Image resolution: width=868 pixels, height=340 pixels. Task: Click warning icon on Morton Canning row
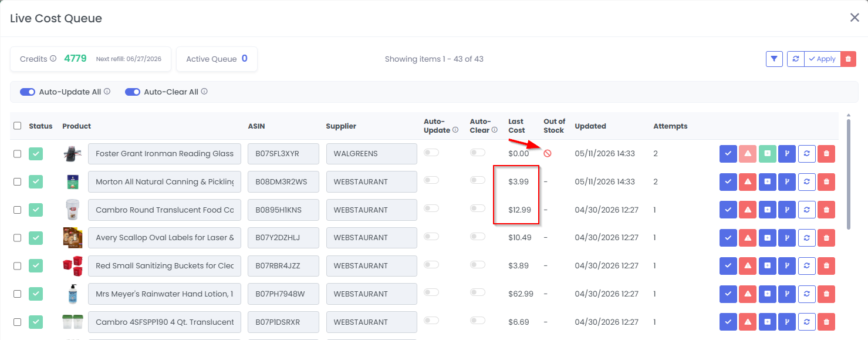[x=748, y=182]
